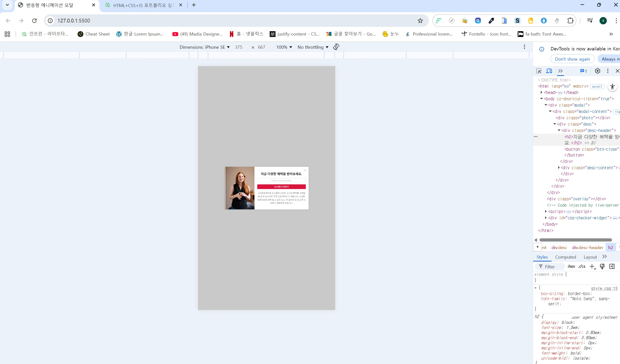Open the paint roller rendering emulations icon

[602, 267]
